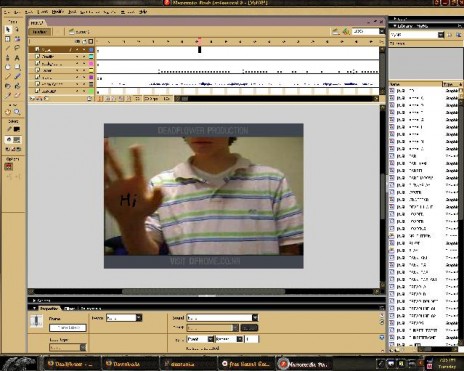Select the Hand tool
464x371 pixels.
coord(8,112)
